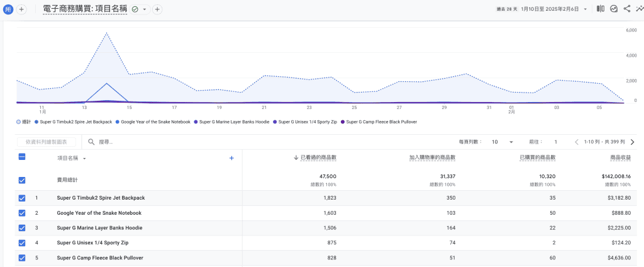Toggle Super G Timbuk2 Spire Jet Backpack legend
The image size is (644, 267).
point(74,122)
